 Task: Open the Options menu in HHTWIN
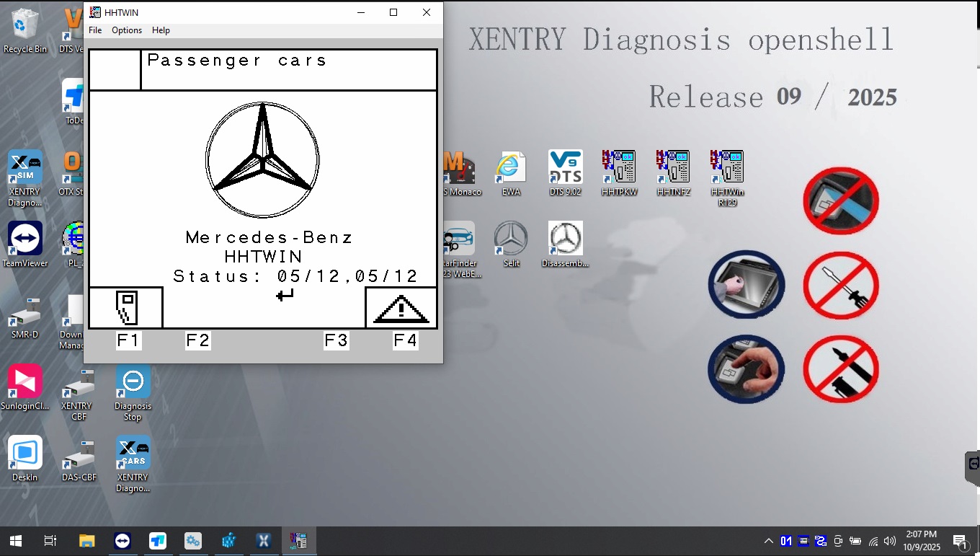127,30
